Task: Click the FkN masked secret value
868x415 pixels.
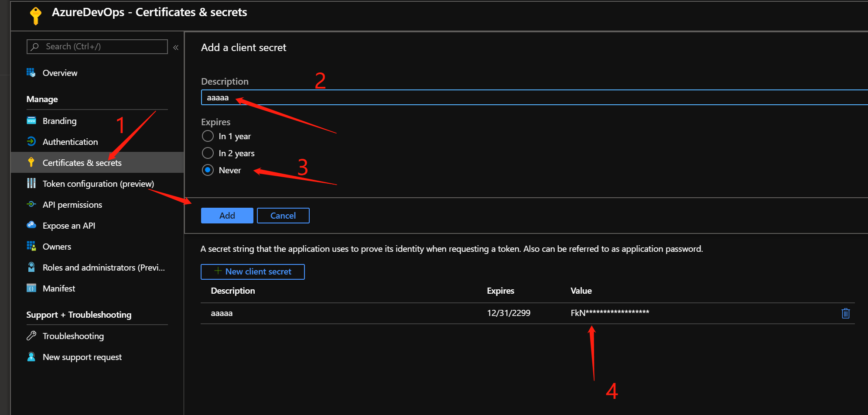Action: point(610,313)
